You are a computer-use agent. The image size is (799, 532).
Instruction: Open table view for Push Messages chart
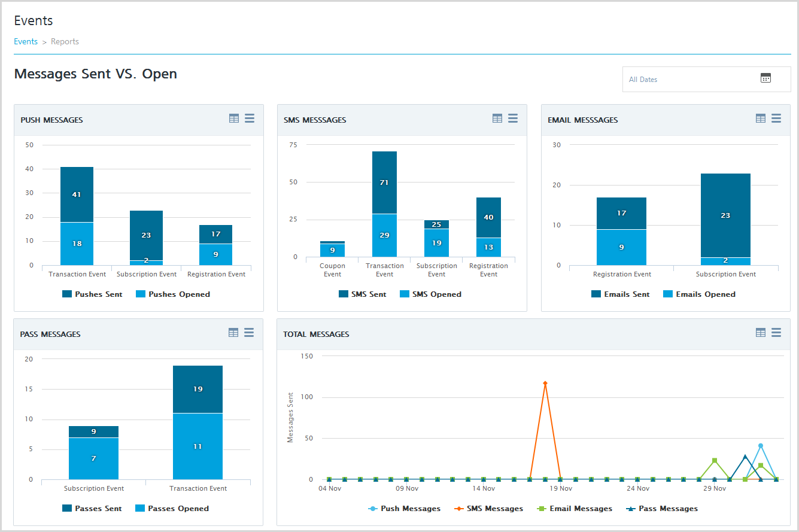pyautogui.click(x=234, y=118)
